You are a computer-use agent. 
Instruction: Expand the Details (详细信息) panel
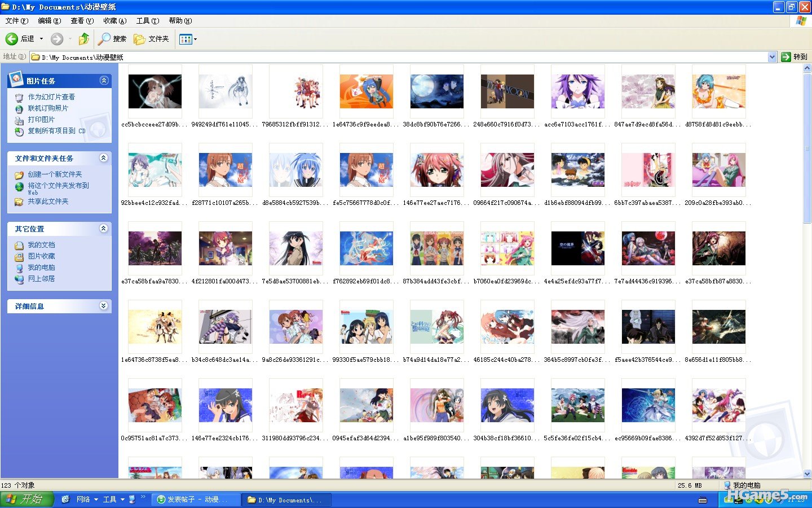pyautogui.click(x=104, y=306)
